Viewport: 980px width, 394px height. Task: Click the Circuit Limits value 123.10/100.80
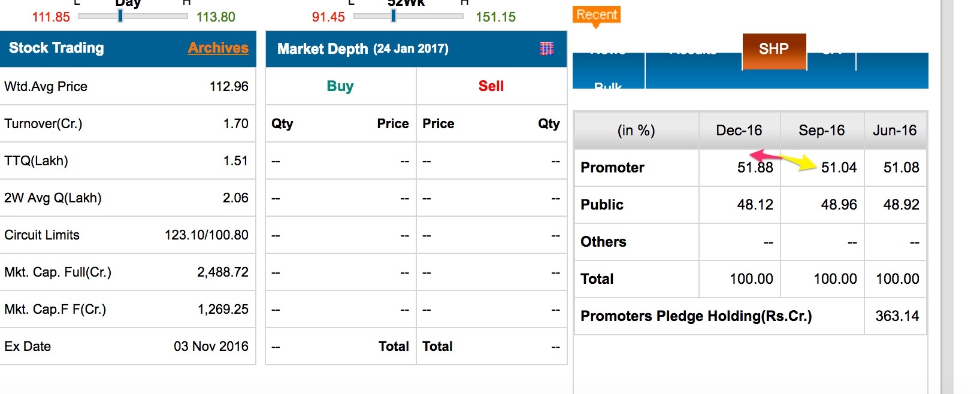[206, 235]
